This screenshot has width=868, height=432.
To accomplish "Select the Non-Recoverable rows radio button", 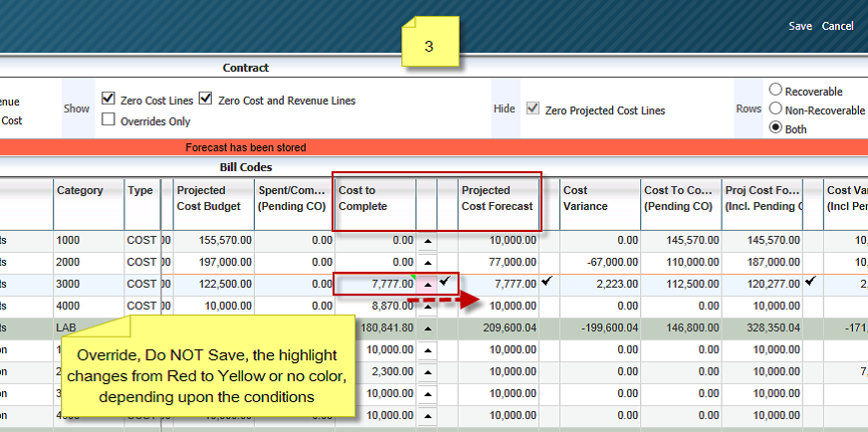I will pos(775,108).
